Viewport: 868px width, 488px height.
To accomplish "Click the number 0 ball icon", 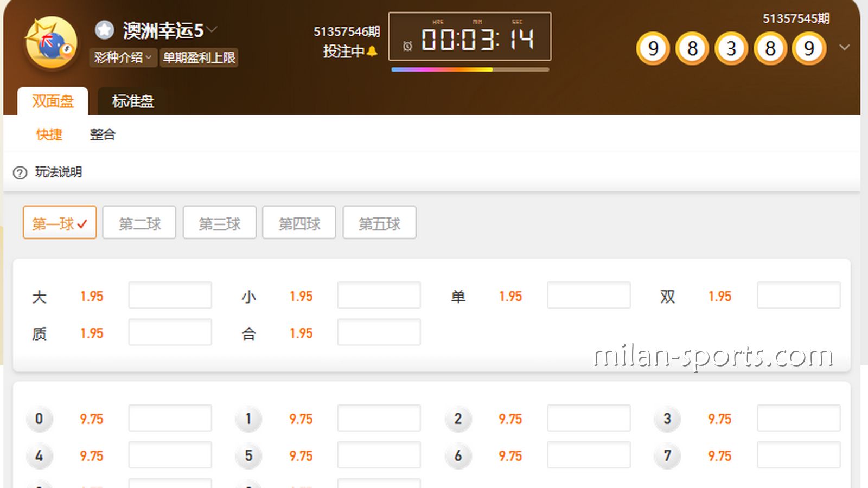I will pos(39,419).
